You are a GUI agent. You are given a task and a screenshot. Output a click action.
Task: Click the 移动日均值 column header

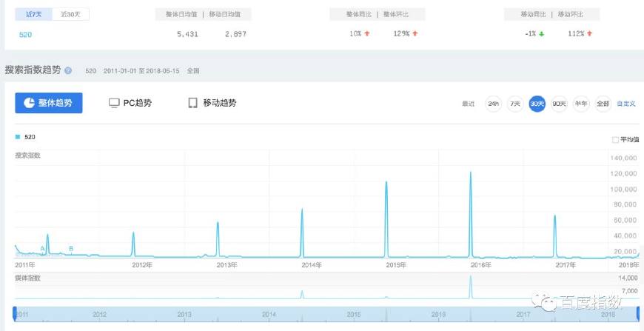[x=225, y=14]
